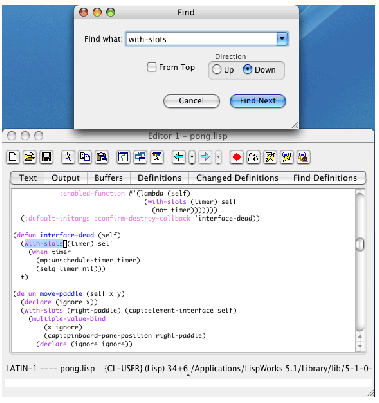Click the Cut scissors icon
The width and height of the screenshot is (379, 403).
68,157
